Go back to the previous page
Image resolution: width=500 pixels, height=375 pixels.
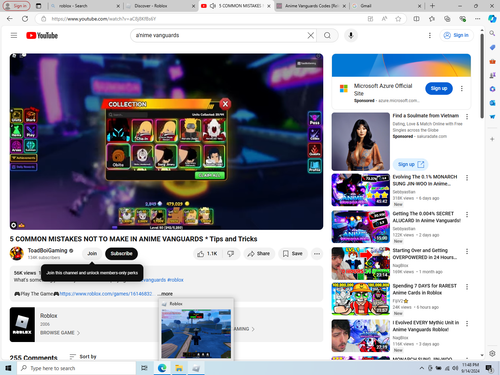point(10,19)
